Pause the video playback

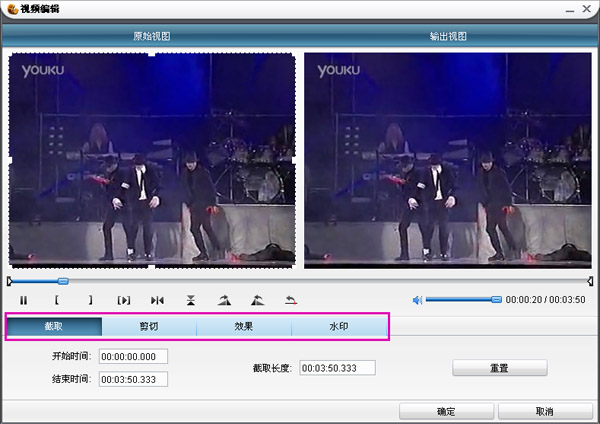click(x=24, y=300)
